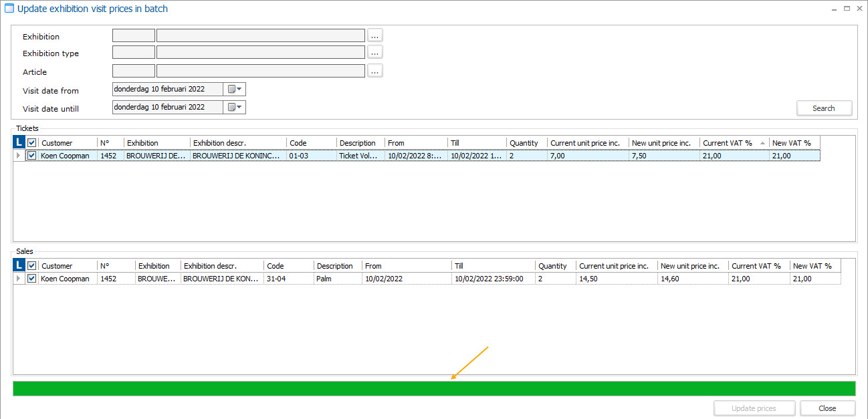Click the Exhibition code input field
The image size is (868, 419).
pos(134,35)
